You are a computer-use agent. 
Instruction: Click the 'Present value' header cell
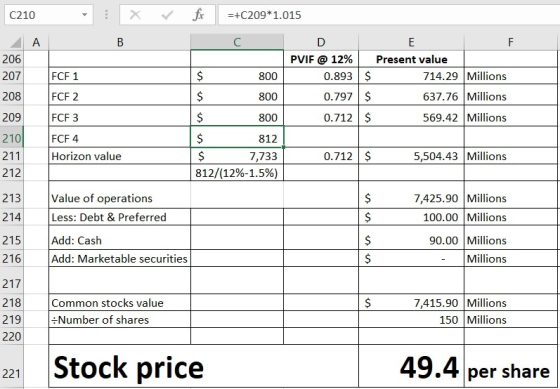(411, 59)
